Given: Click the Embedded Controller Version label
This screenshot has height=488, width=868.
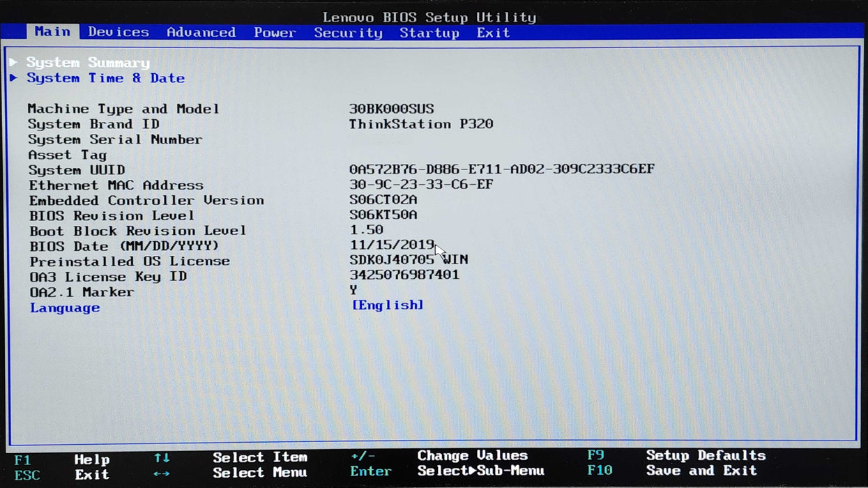Looking at the screenshot, I should [146, 201].
